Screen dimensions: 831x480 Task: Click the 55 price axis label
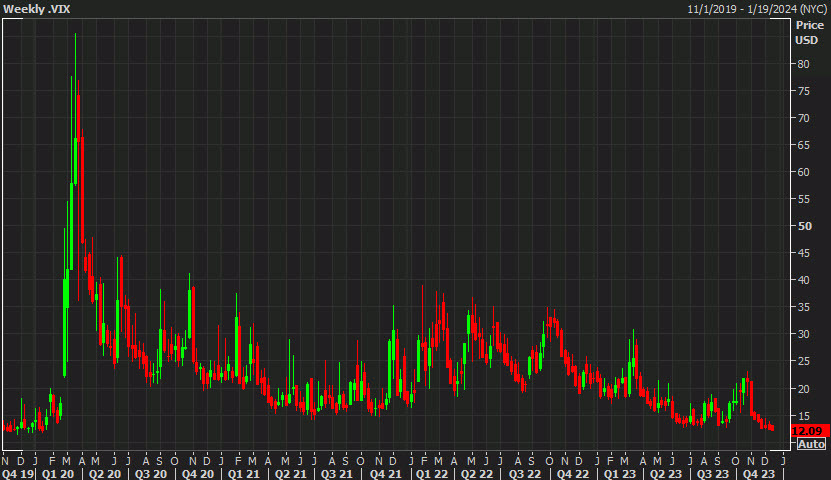click(x=803, y=199)
